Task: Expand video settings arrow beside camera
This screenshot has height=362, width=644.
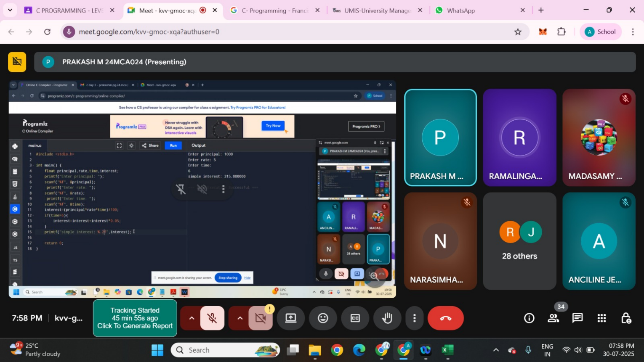Action: coord(240,318)
